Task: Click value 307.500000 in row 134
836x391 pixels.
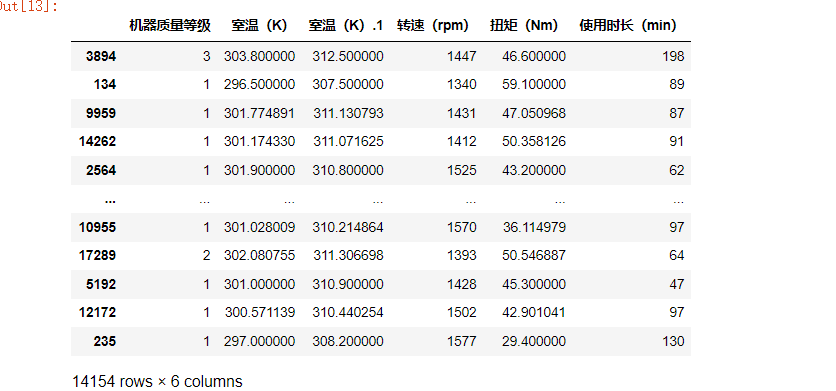Action: pyautogui.click(x=348, y=85)
